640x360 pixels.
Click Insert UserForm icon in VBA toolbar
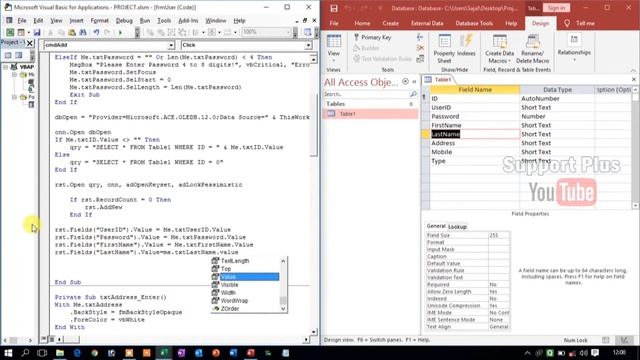[x=20, y=32]
